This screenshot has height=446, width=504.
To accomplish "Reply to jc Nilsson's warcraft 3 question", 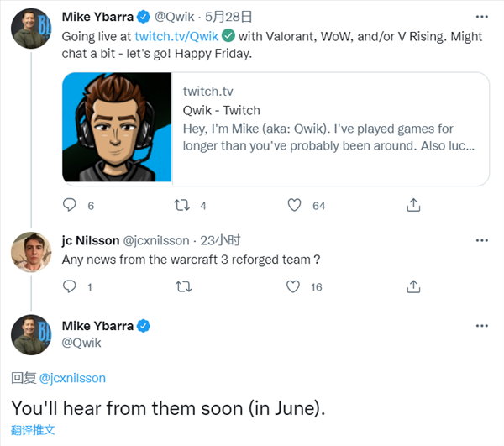I will point(70,286).
